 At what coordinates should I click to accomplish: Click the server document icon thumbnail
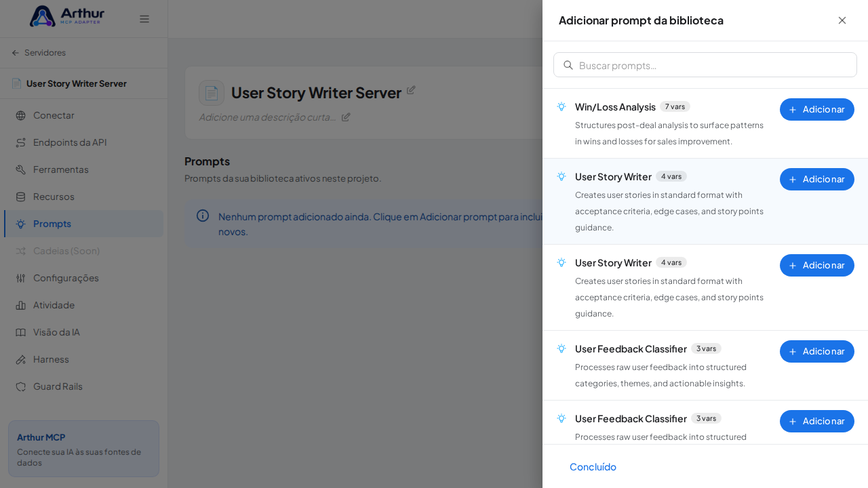click(x=212, y=93)
